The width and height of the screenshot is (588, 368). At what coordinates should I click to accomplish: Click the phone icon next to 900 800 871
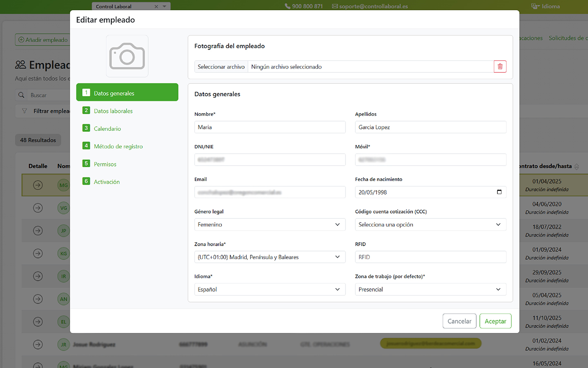point(287,6)
